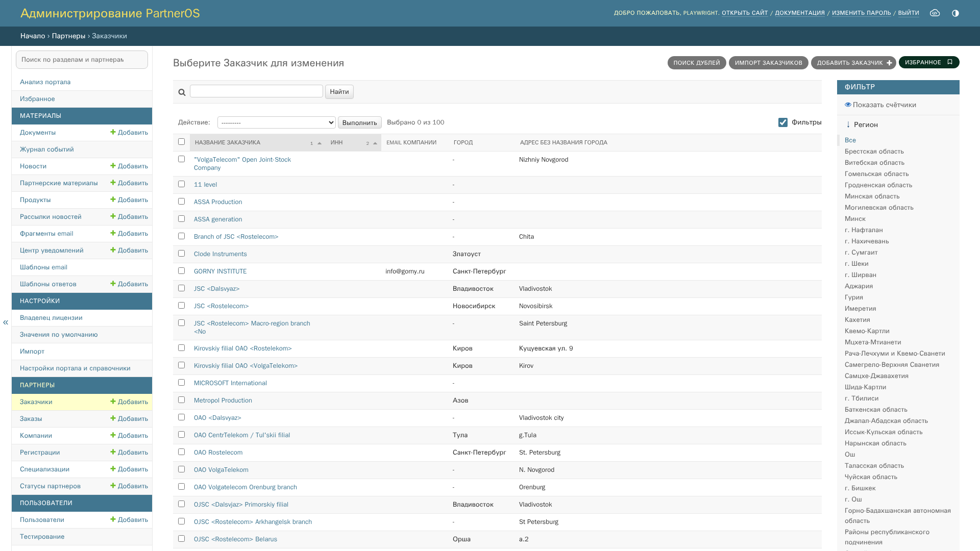
Task: Select the GORNY INSTITUTE row checkbox
Action: [181, 271]
